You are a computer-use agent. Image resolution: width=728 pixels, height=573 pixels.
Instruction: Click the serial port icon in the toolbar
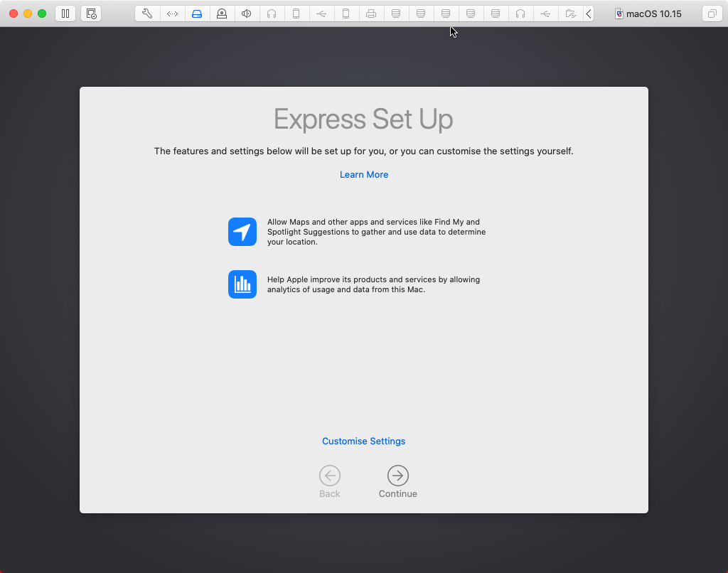pyautogui.click(x=172, y=14)
